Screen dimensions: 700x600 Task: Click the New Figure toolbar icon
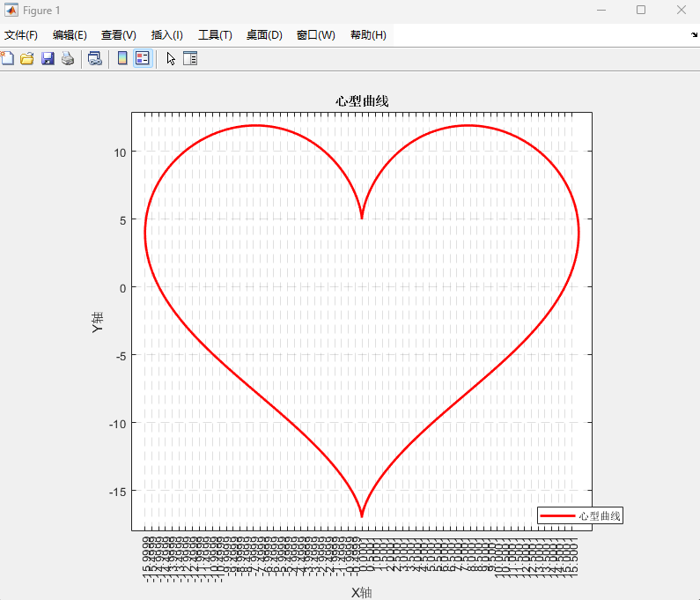click(7, 58)
